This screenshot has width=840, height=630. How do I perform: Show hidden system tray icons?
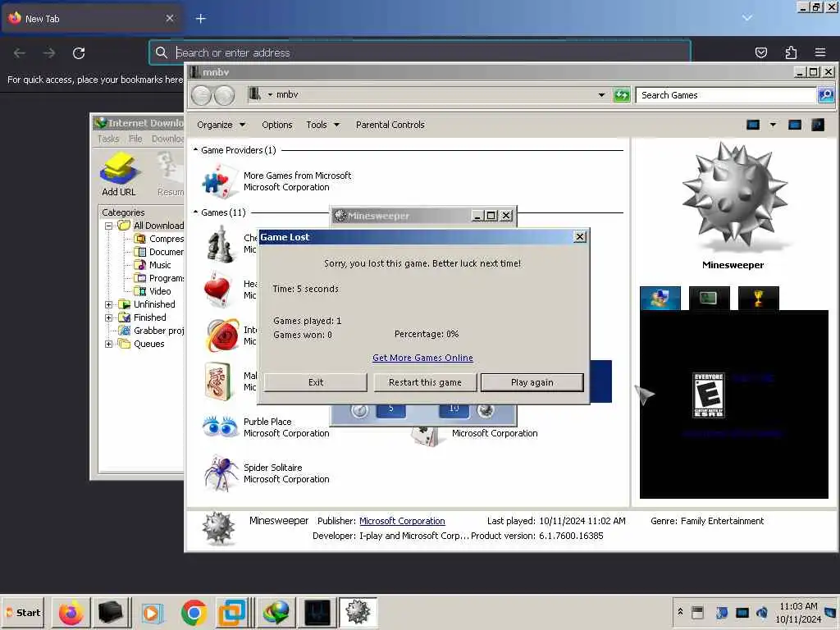pyautogui.click(x=680, y=612)
